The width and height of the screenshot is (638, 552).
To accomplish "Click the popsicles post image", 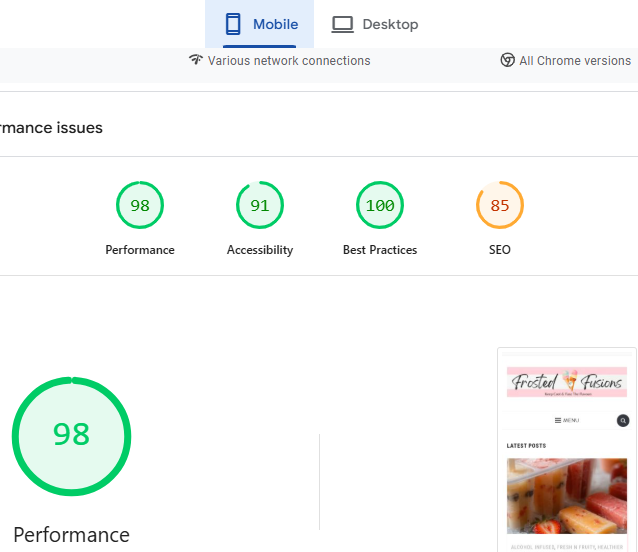I will 567,496.
